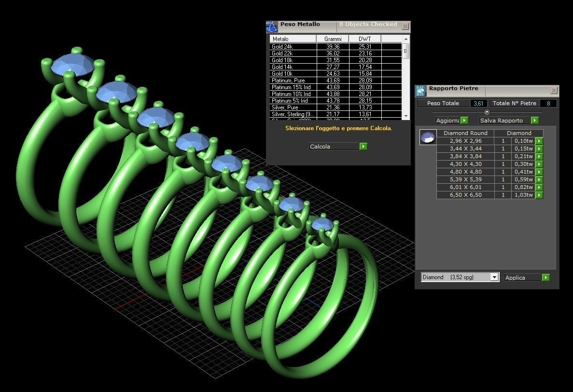Close the Peso Metallo window
Screen dimensions: 573x392
[x=405, y=27]
